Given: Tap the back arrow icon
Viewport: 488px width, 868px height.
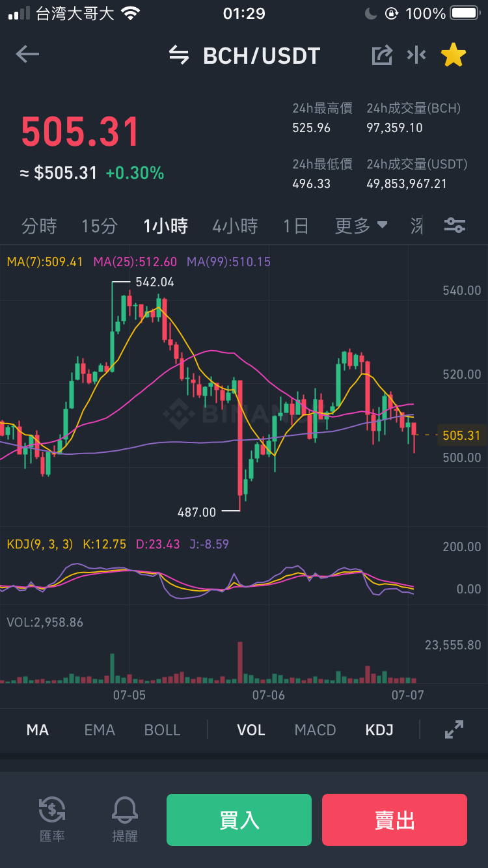Looking at the screenshot, I should click(x=27, y=55).
